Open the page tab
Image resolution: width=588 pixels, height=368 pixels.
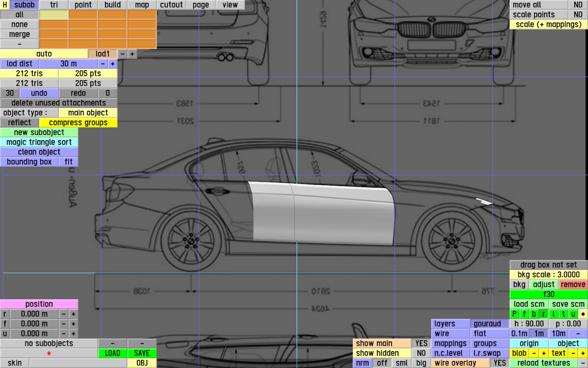201,5
